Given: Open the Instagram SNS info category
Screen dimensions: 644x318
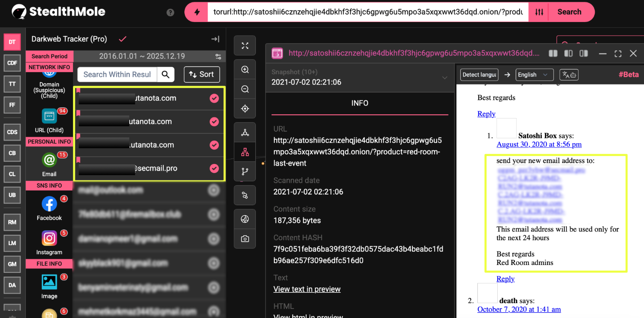Looking at the screenshot, I should (49, 243).
